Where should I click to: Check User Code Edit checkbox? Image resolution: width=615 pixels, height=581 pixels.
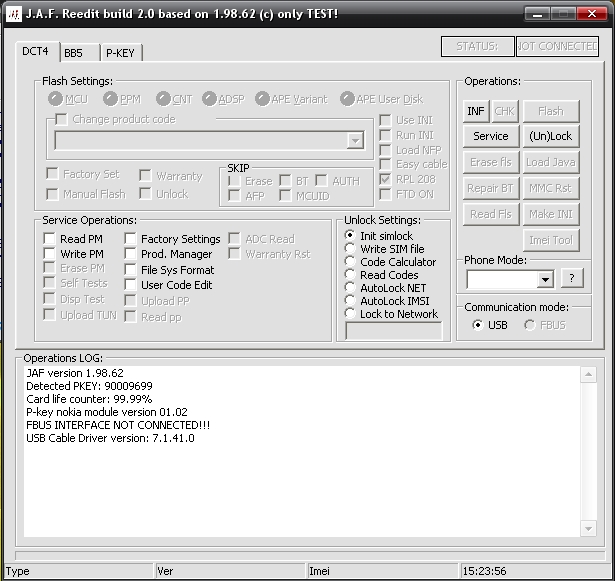point(130,284)
